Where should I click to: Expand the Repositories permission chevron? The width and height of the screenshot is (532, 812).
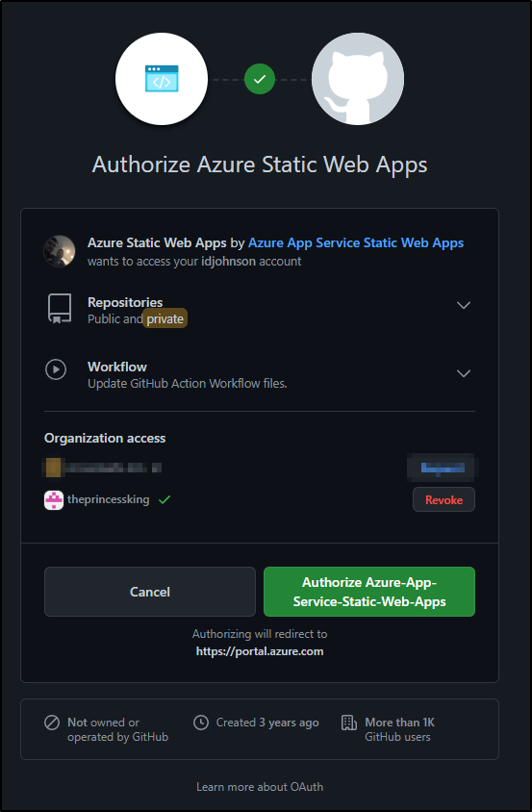pyautogui.click(x=464, y=305)
